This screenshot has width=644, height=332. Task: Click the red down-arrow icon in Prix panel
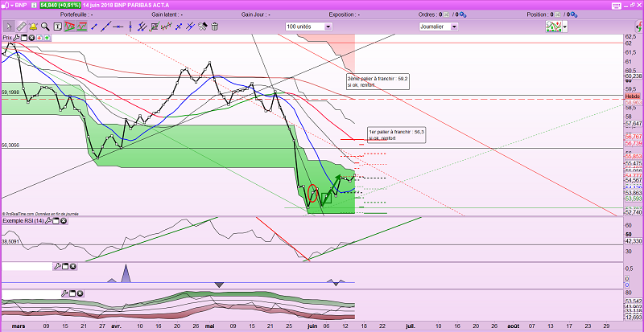(39, 38)
